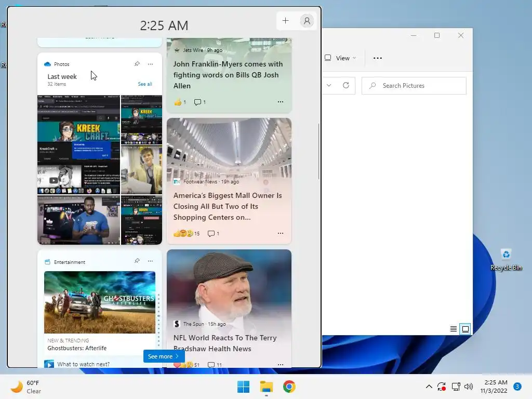Viewport: 532px width, 399px height.
Task: Pin the Photos widget
Action: pos(137,64)
